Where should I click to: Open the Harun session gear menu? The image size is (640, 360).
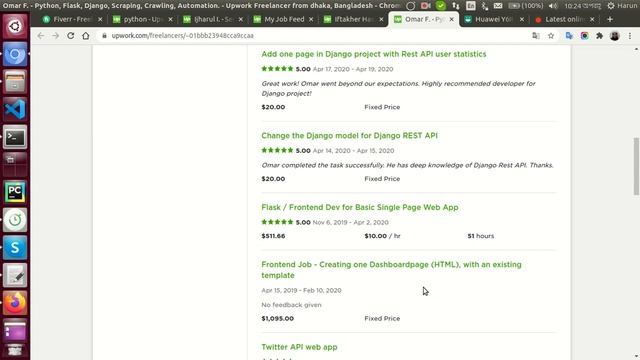pyautogui.click(x=622, y=5)
